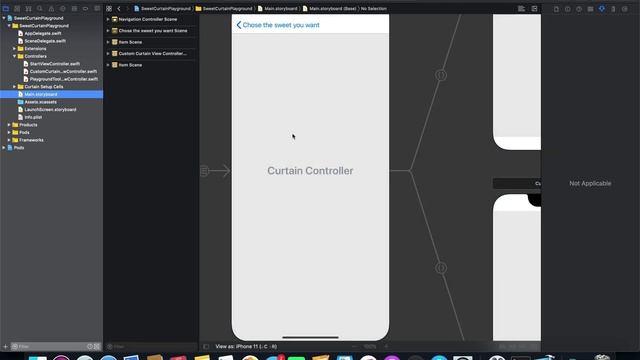Open the Project navigator tab

[6, 9]
